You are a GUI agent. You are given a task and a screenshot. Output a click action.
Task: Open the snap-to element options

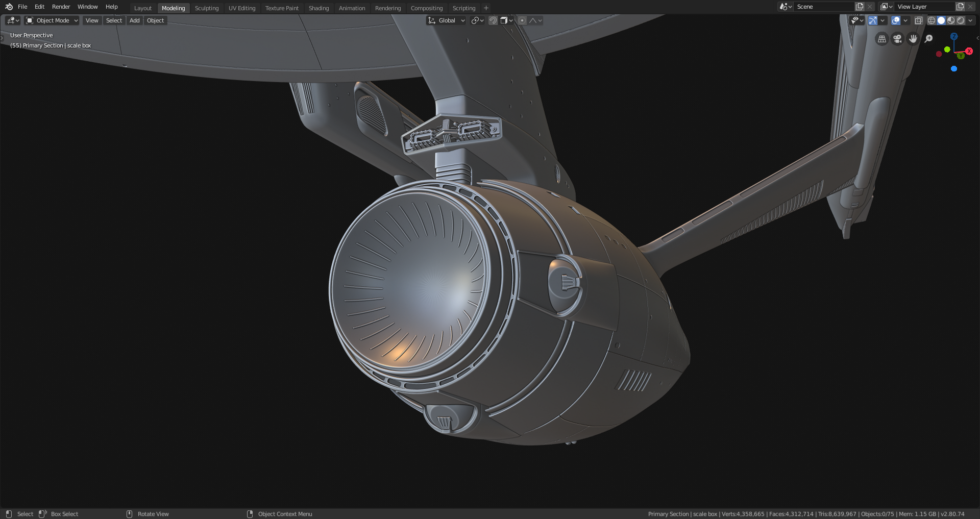506,20
